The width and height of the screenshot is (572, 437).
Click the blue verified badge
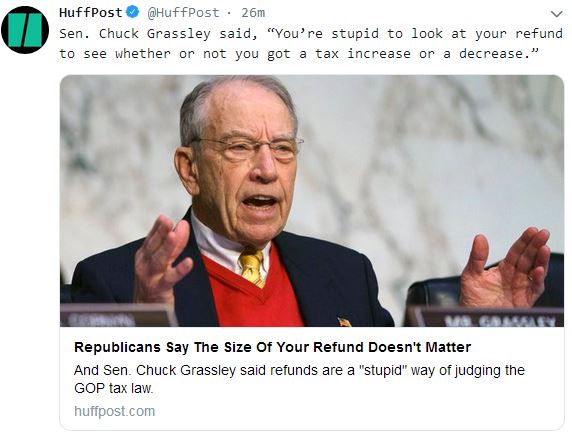(x=132, y=12)
